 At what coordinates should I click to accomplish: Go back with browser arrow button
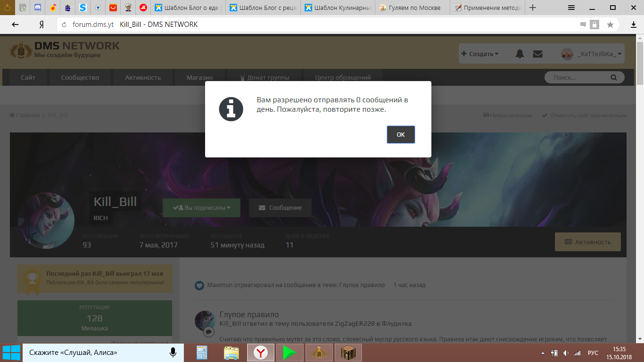coord(15,25)
